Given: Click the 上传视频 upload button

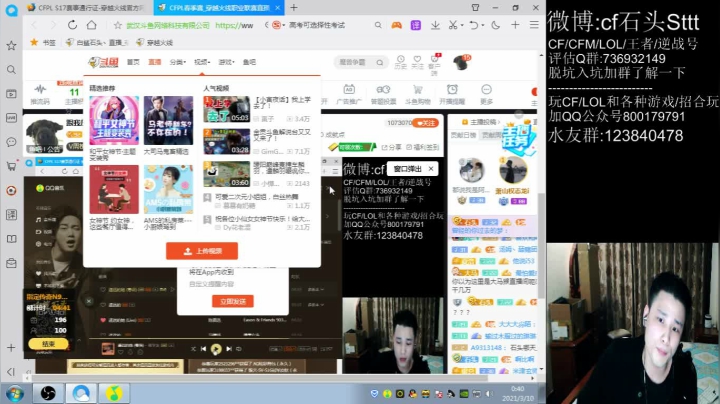Looking at the screenshot, I should click(202, 251).
